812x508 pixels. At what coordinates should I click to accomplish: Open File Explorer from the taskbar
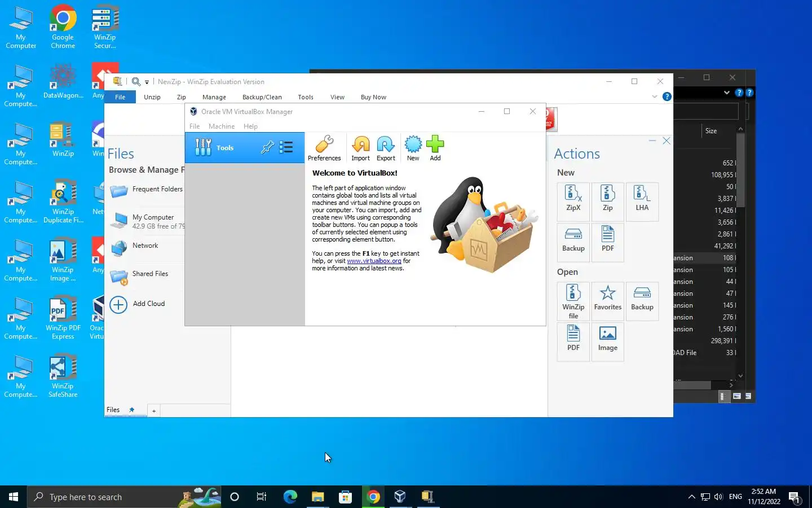pos(317,497)
